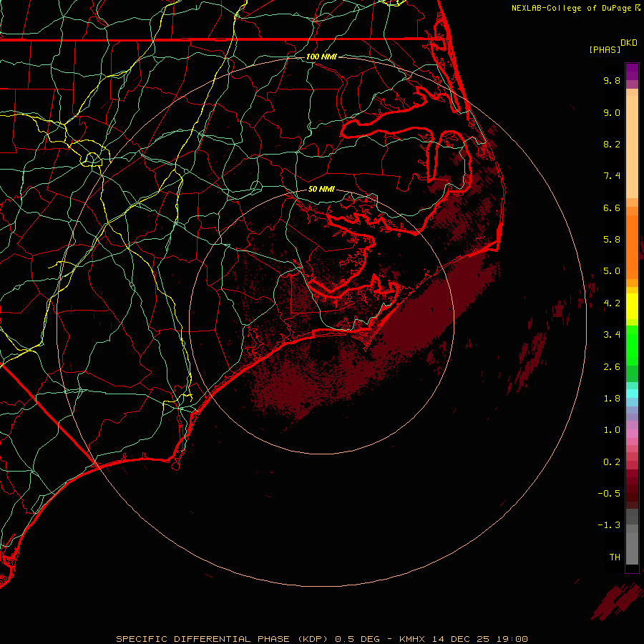This screenshot has height=644, width=644.
Task: Click the 4.2 value on the color scale
Action: click(612, 303)
